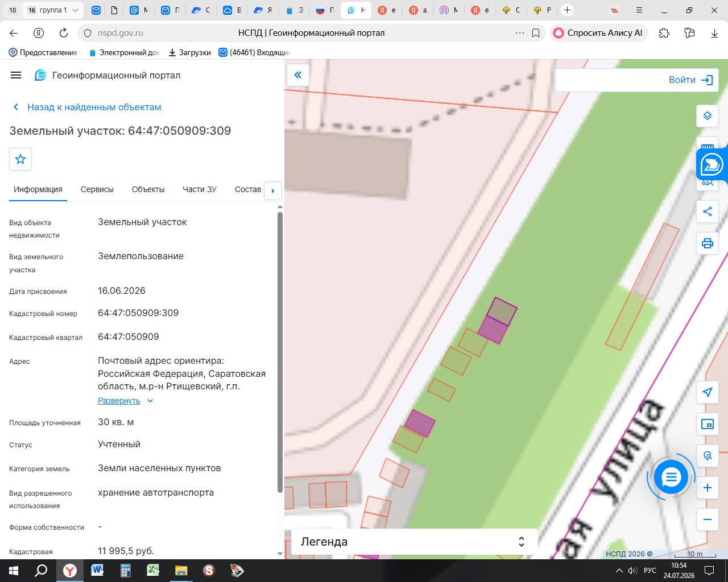Go back via Назад к найденным объектам

87,107
